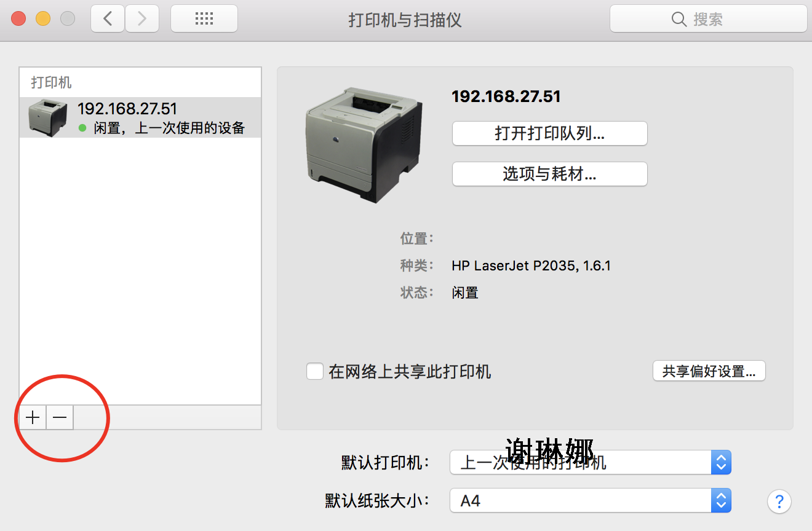
Task: Open the 默认纸张大小 A4 dropdown
Action: (x=591, y=501)
